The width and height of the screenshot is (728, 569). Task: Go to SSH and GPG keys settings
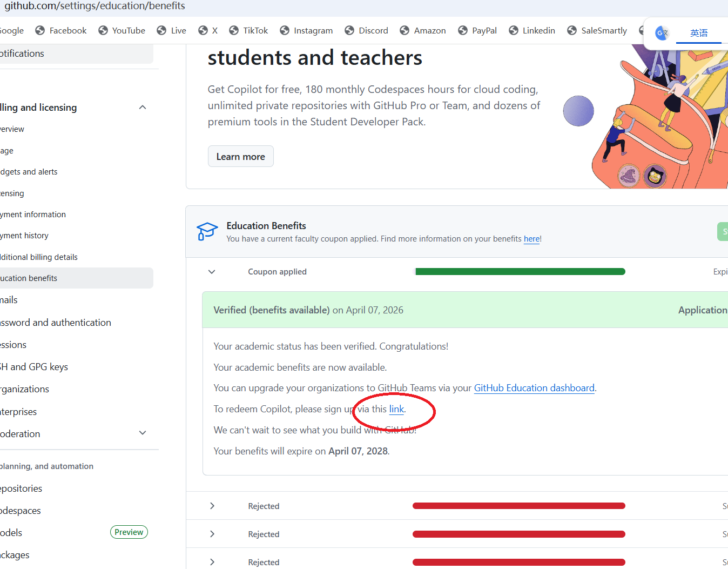point(34,367)
